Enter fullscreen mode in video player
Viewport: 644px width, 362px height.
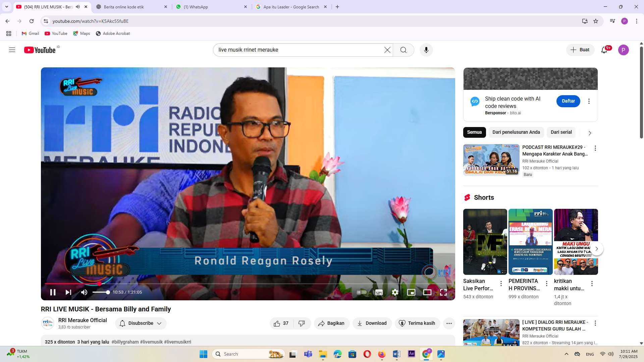pos(443,292)
